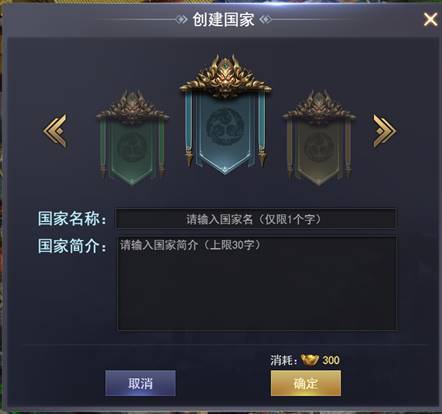Click the golden crest atop olive banner
Screen dimensions: 442x414
(319, 106)
